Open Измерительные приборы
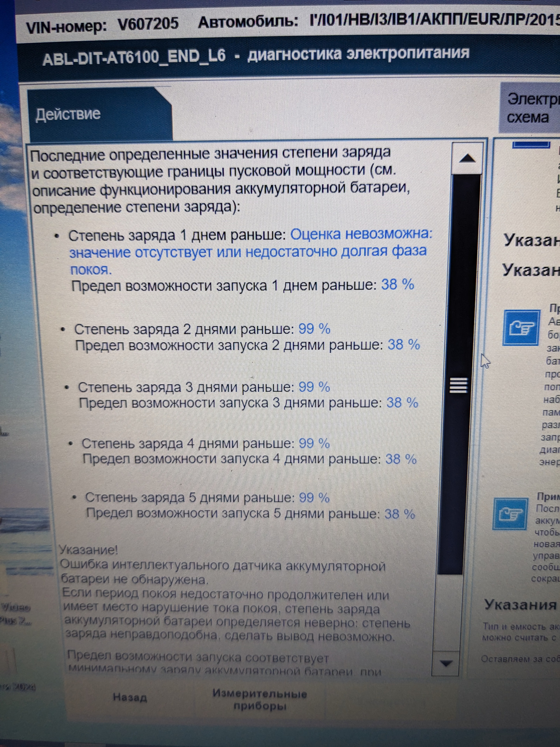The height and width of the screenshot is (747, 560). [x=259, y=699]
